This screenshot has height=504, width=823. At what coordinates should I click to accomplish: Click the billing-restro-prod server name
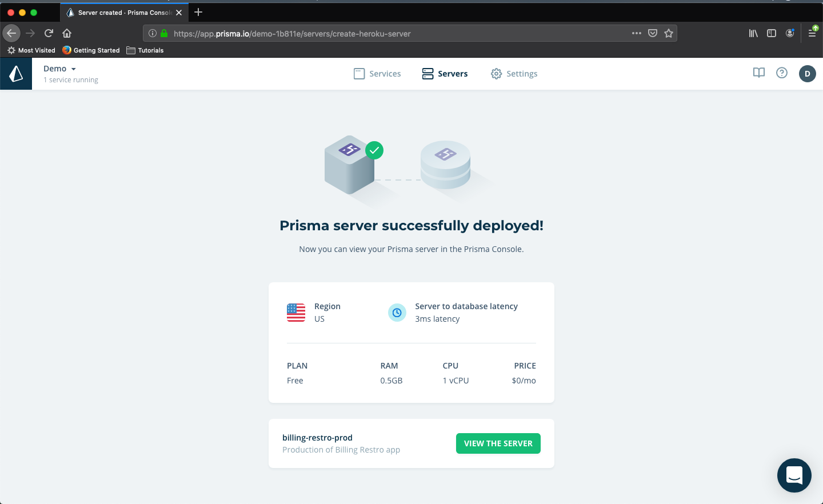pyautogui.click(x=317, y=438)
